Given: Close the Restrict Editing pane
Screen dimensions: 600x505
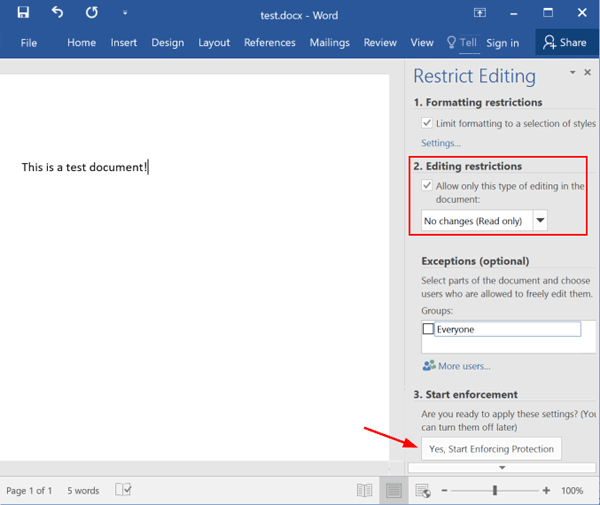Looking at the screenshot, I should pos(588,72).
